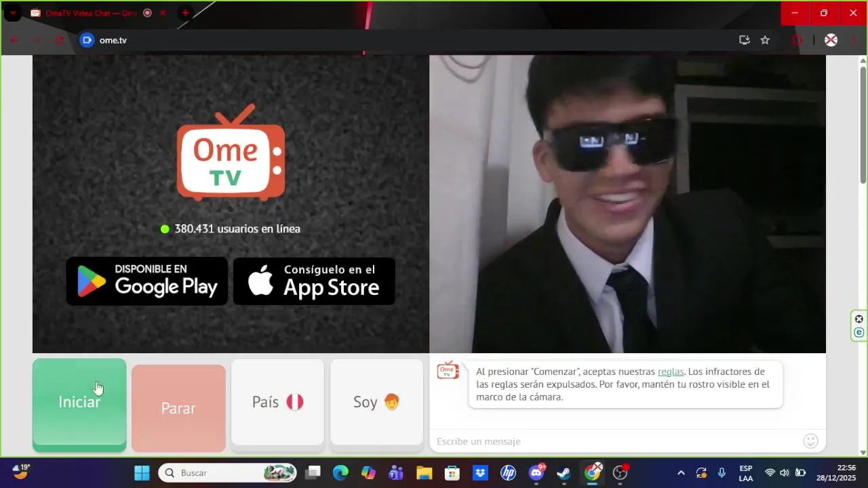Screen dimensions: 868x488
Task: Open Copilot from the taskbar
Action: (368, 472)
